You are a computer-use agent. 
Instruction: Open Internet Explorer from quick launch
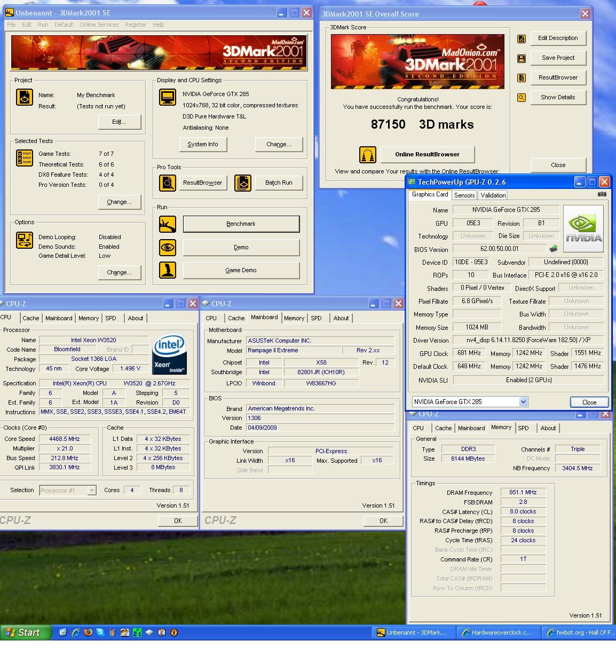(x=75, y=633)
